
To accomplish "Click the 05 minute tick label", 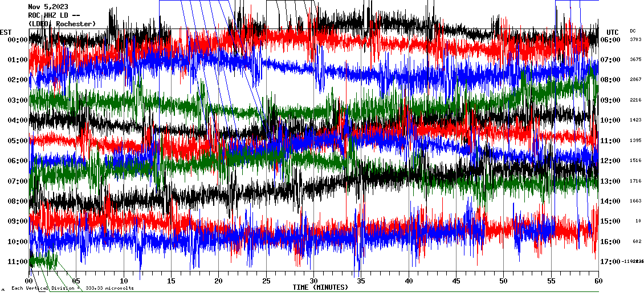I will tap(76, 281).
